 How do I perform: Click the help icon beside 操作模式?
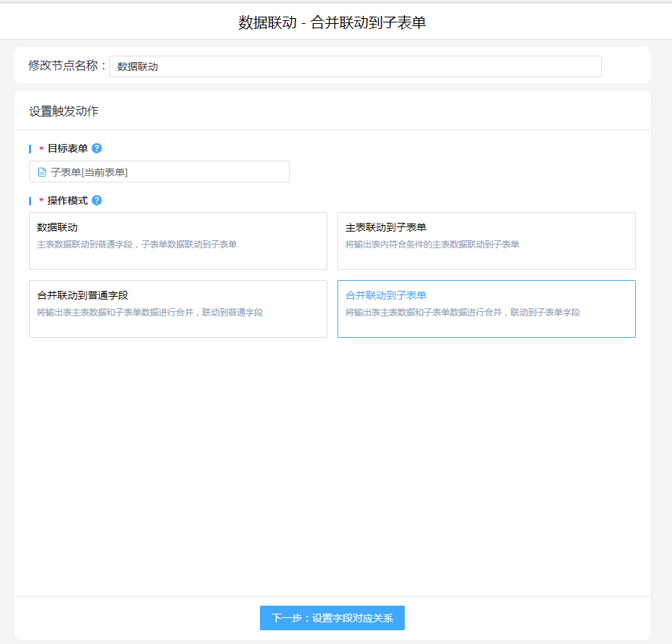click(x=97, y=200)
